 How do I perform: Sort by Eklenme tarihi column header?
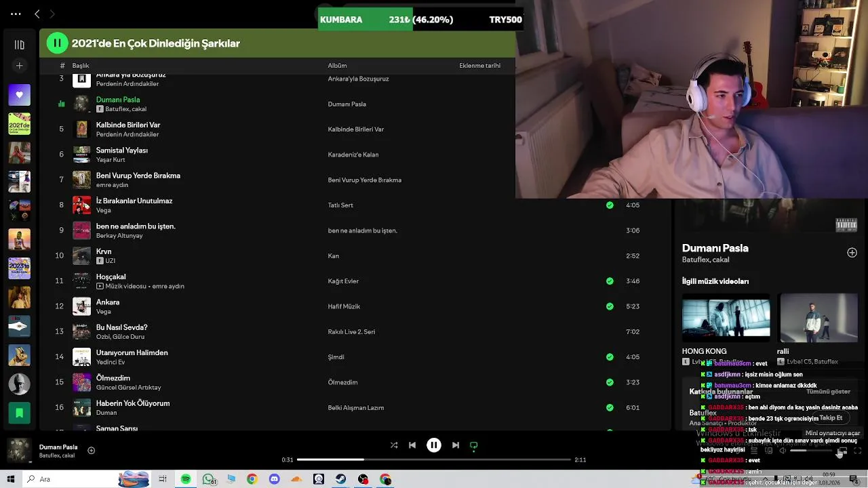point(479,66)
